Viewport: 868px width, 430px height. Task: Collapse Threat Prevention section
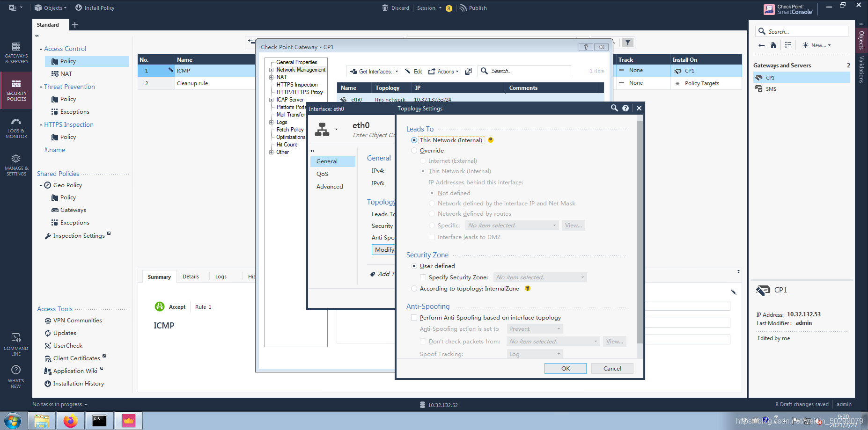click(41, 87)
